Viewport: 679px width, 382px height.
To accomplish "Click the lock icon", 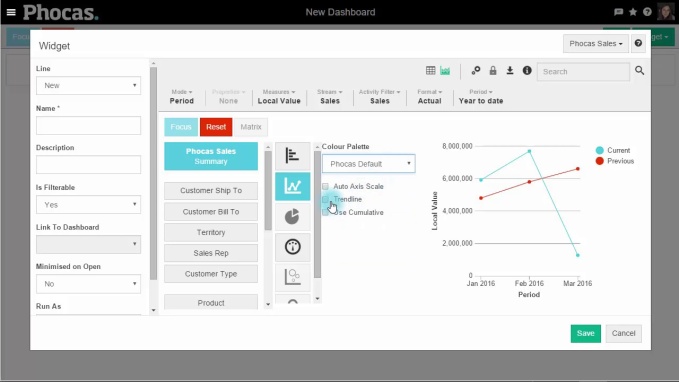I will (x=493, y=71).
